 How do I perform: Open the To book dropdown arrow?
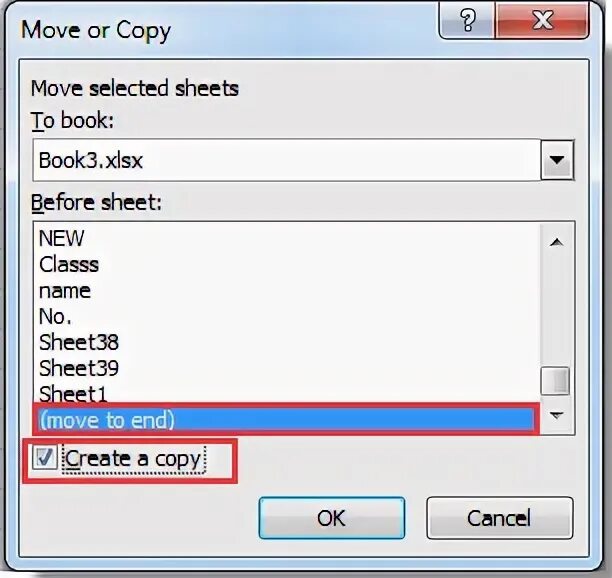[556, 159]
